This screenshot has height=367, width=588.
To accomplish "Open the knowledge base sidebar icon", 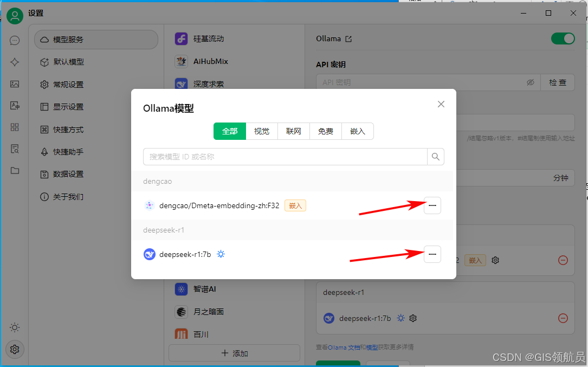I will coord(15,149).
